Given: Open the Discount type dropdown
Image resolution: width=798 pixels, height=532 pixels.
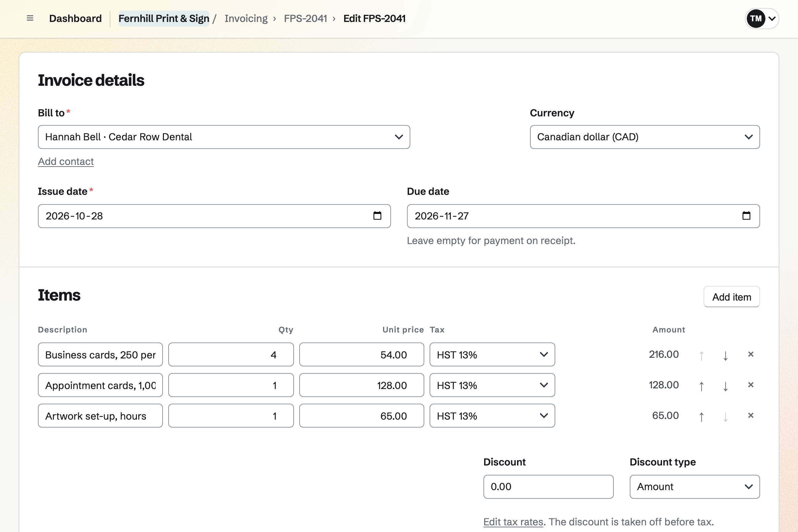Looking at the screenshot, I should 695,486.
